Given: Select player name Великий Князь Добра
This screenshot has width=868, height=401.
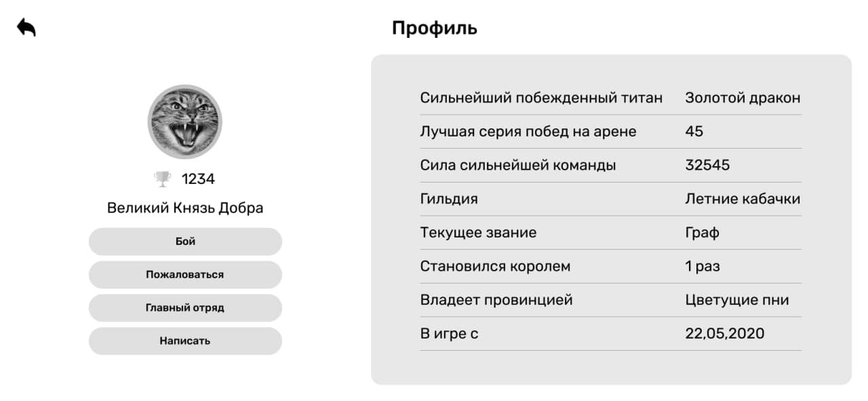Looking at the screenshot, I should coord(185,208).
